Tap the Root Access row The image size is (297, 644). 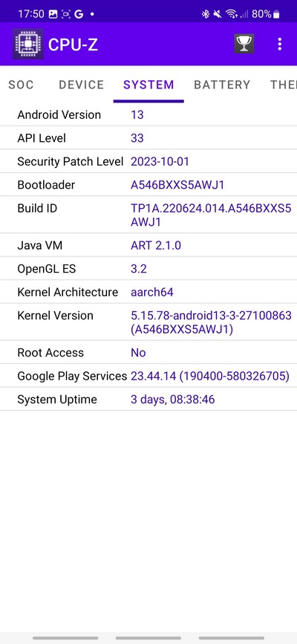click(148, 352)
